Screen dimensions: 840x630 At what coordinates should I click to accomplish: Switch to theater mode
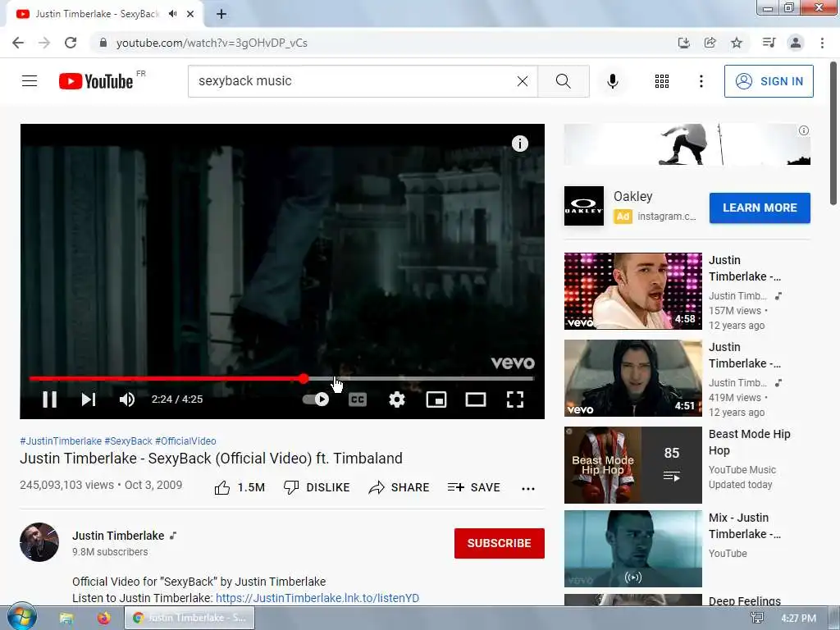(476, 399)
